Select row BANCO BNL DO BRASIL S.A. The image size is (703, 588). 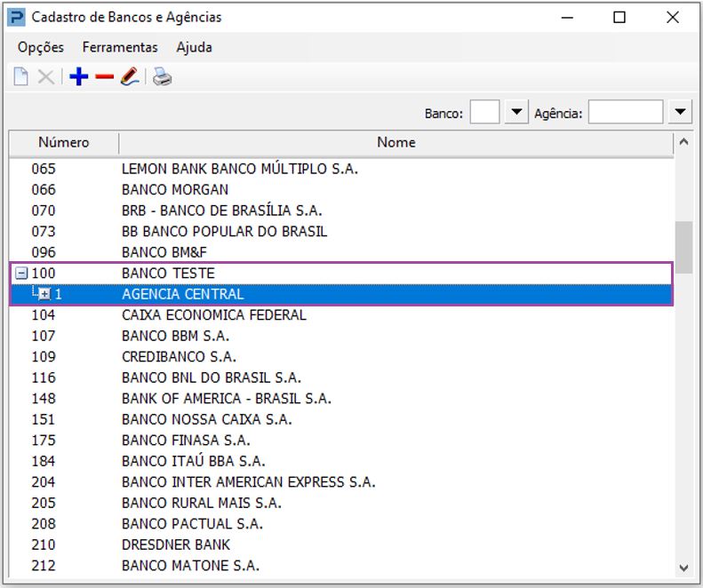[341, 377]
